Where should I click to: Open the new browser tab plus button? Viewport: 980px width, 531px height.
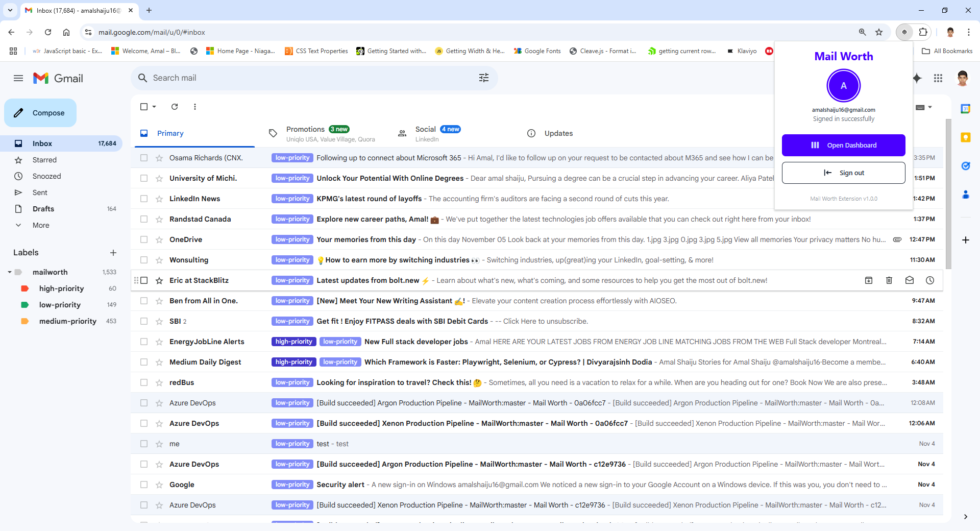pyautogui.click(x=149, y=10)
